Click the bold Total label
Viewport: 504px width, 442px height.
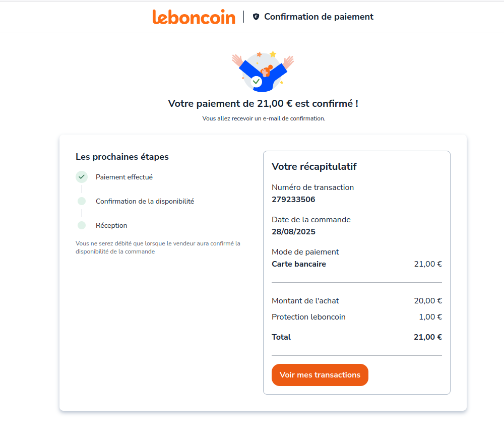(x=281, y=337)
